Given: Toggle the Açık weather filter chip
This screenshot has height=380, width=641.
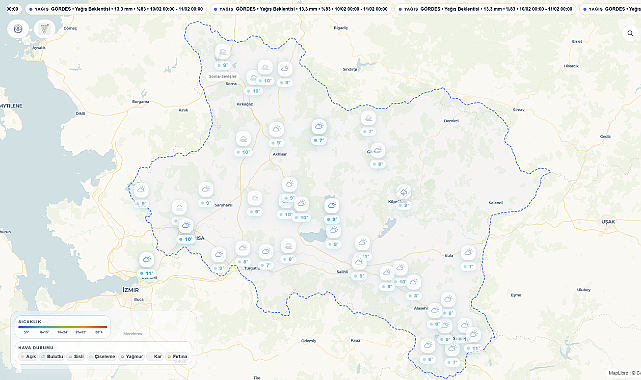Looking at the screenshot, I should tap(28, 357).
